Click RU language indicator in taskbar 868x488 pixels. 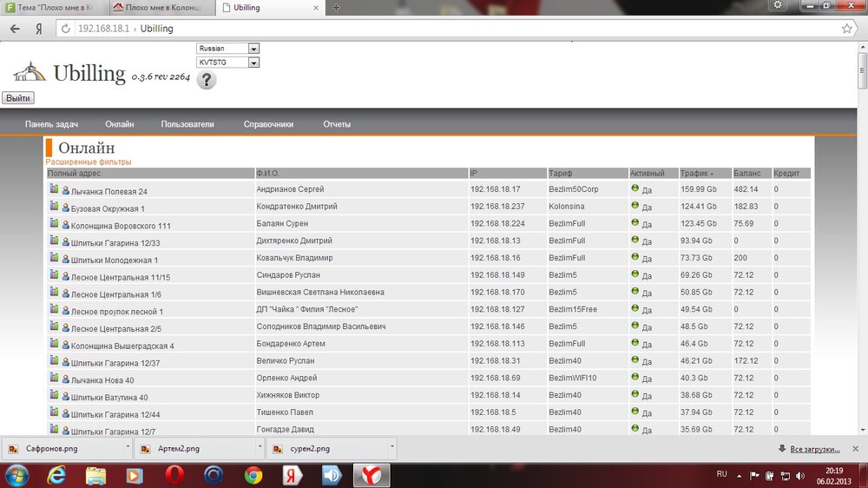click(721, 474)
